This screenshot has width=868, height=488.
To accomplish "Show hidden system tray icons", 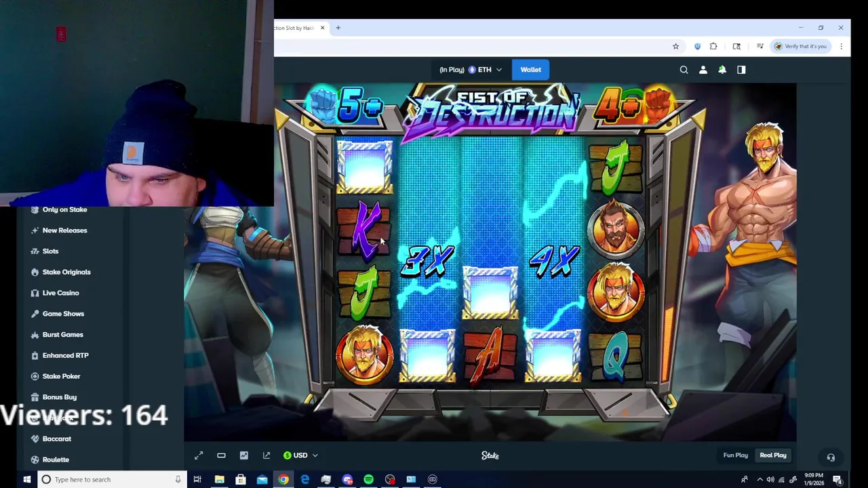I will [x=759, y=479].
